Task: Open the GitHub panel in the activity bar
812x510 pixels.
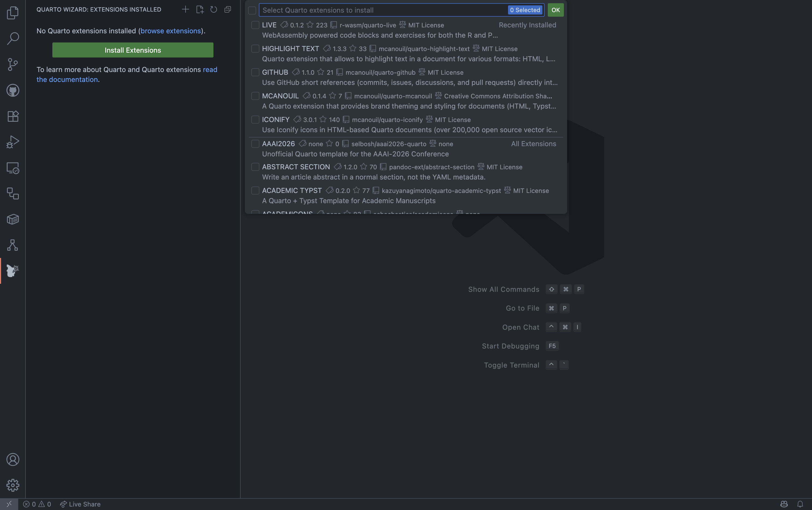Action: (x=13, y=90)
